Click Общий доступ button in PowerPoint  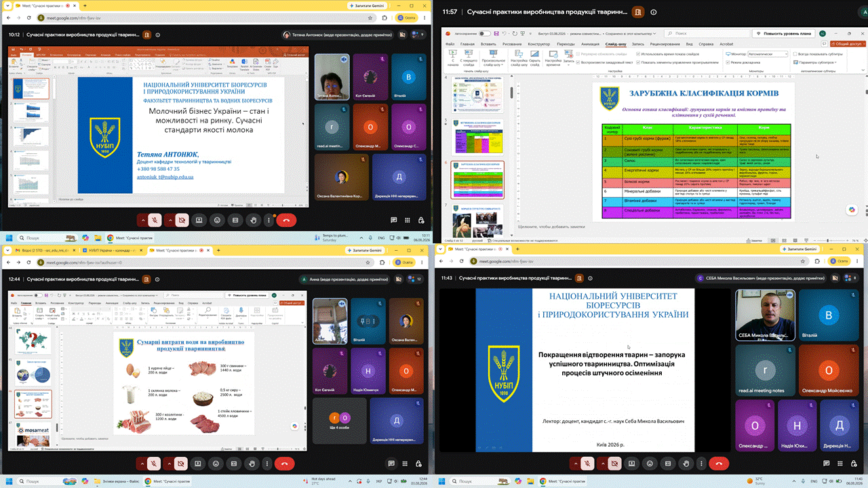pos(848,44)
